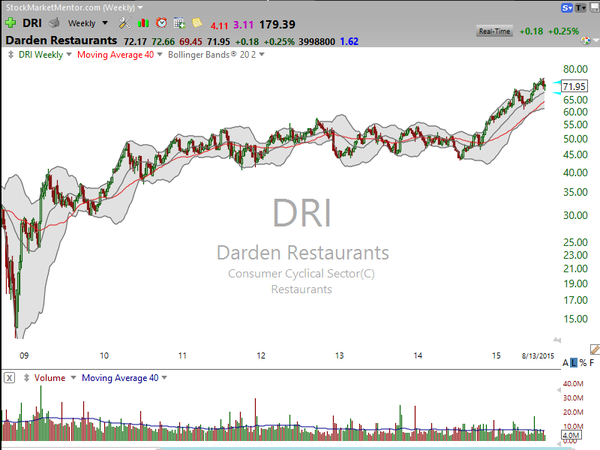Screen dimensions: 600x450
Task: Toggle logarithmic scale letter L
Action: pyautogui.click(x=574, y=362)
